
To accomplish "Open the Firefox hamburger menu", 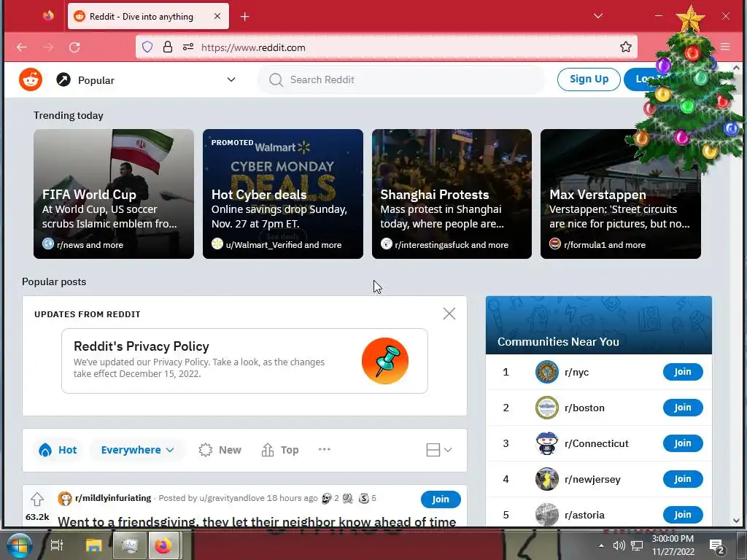I will pyautogui.click(x=725, y=47).
